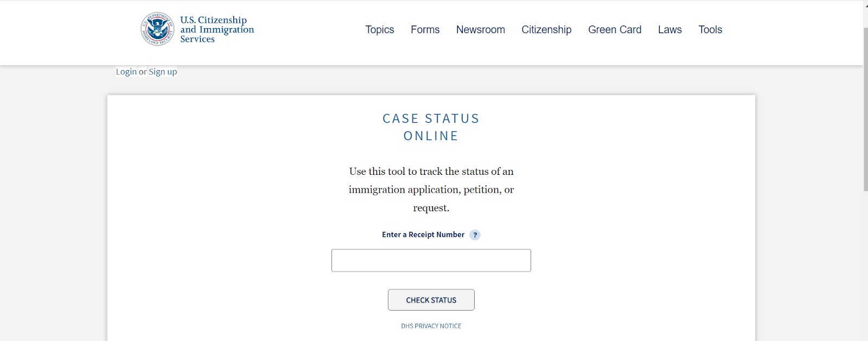Click the Enter a Receipt Number label

point(423,235)
